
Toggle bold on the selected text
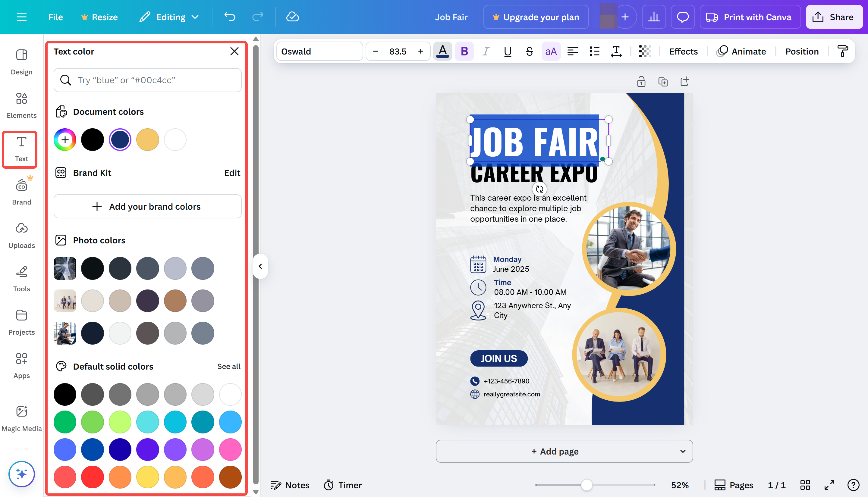pos(464,51)
